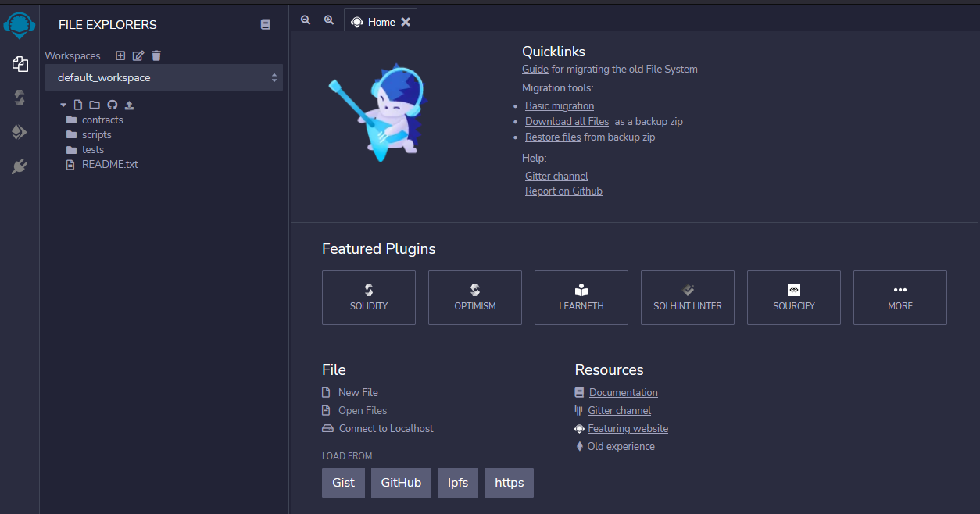
Task: Delete workspace with the trash icon
Action: [156, 55]
